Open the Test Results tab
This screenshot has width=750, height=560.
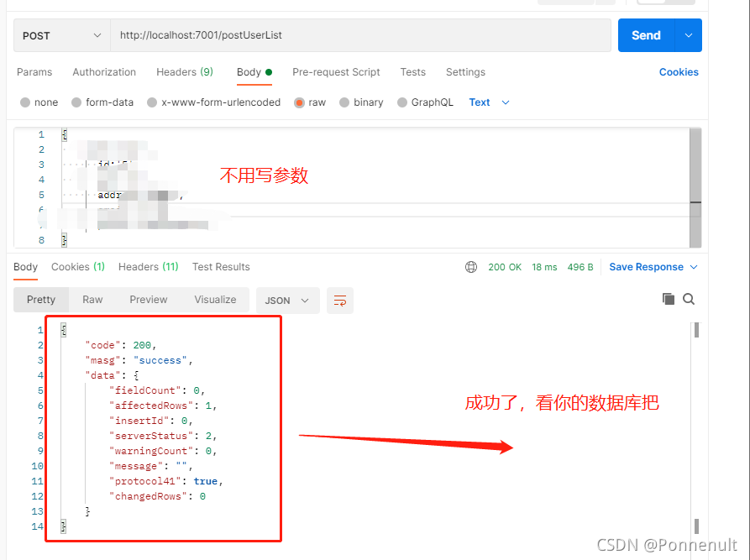click(220, 266)
